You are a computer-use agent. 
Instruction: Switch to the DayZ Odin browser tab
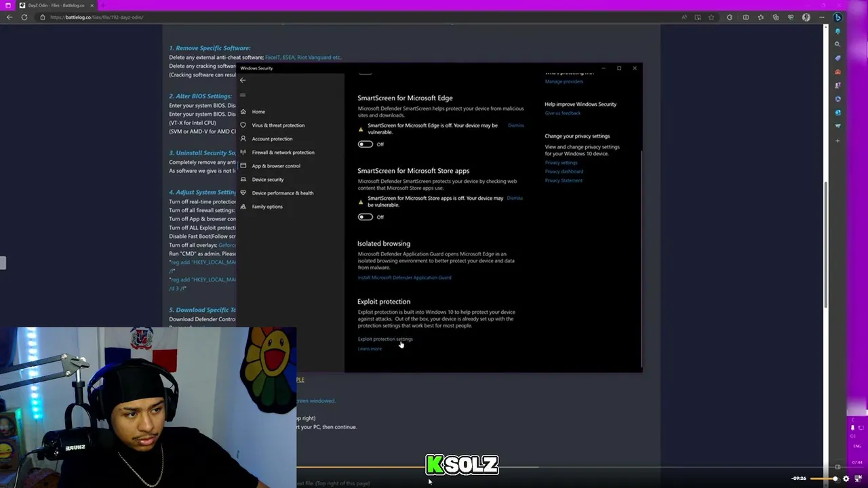click(56, 5)
